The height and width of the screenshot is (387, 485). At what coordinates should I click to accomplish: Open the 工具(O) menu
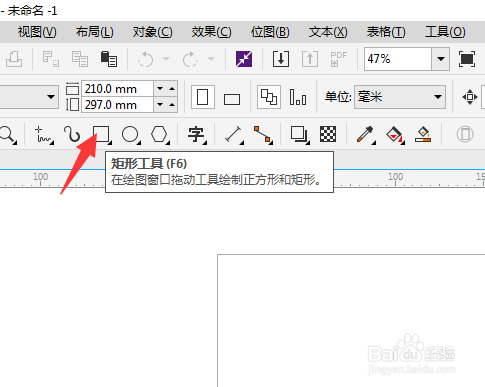[x=445, y=32]
